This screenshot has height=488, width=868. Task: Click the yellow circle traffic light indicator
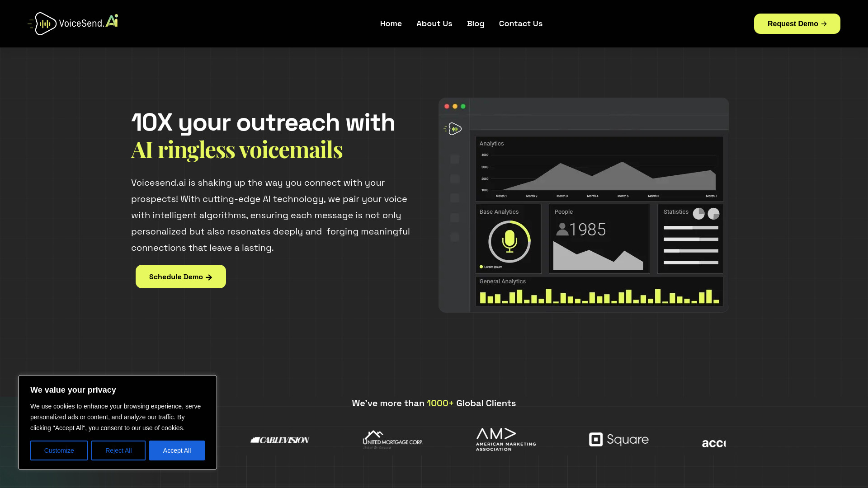455,105
